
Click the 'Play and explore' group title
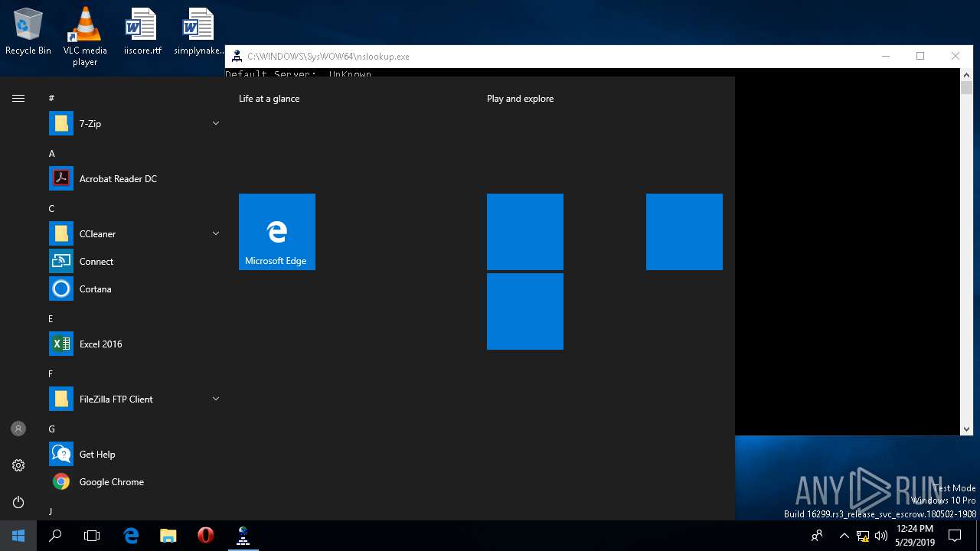520,99
